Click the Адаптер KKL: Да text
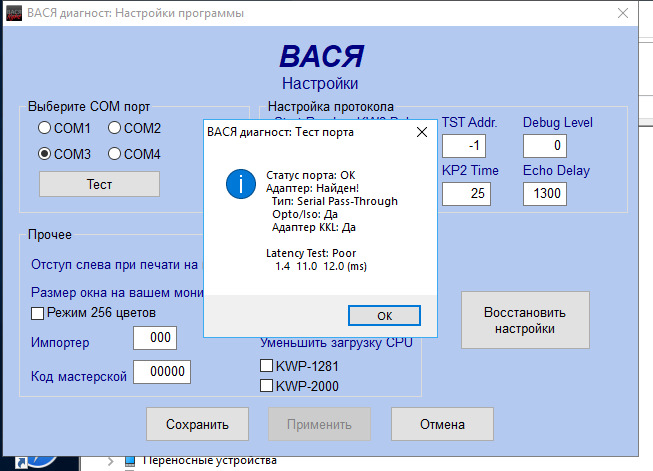 point(314,227)
